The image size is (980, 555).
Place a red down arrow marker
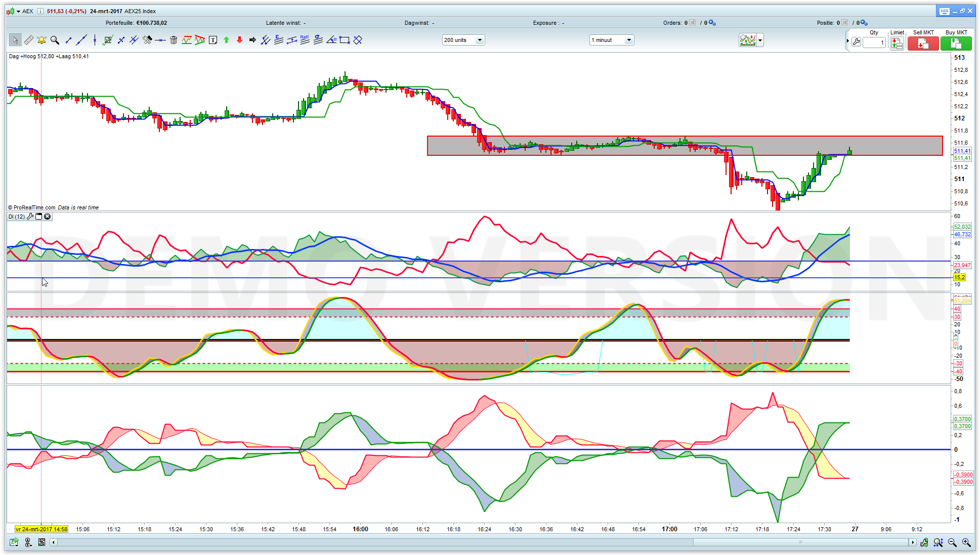[x=239, y=40]
